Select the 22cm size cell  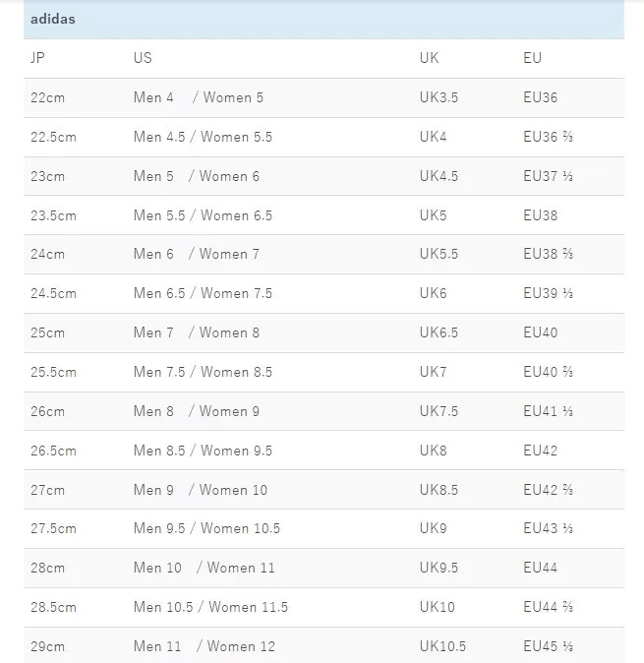click(x=47, y=97)
